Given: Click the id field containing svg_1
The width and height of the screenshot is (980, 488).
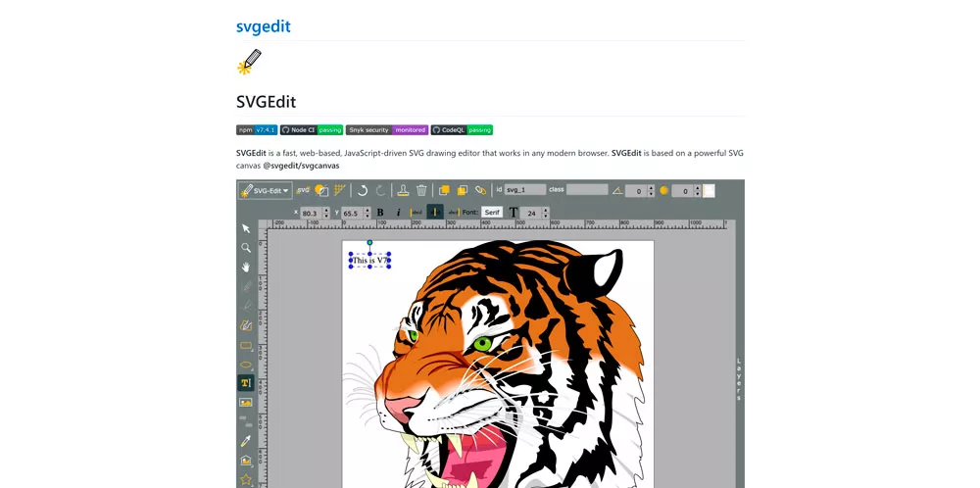Looking at the screenshot, I should (x=525, y=189).
